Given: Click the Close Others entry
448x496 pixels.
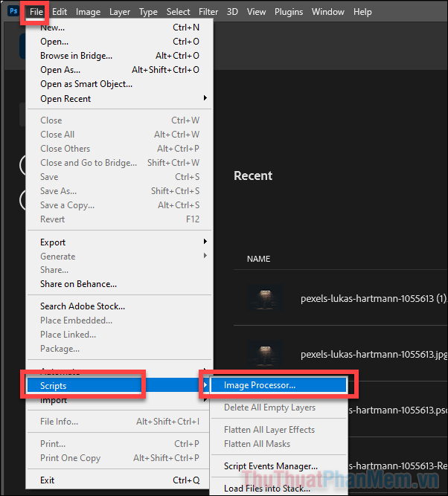Looking at the screenshot, I should [x=120, y=149].
